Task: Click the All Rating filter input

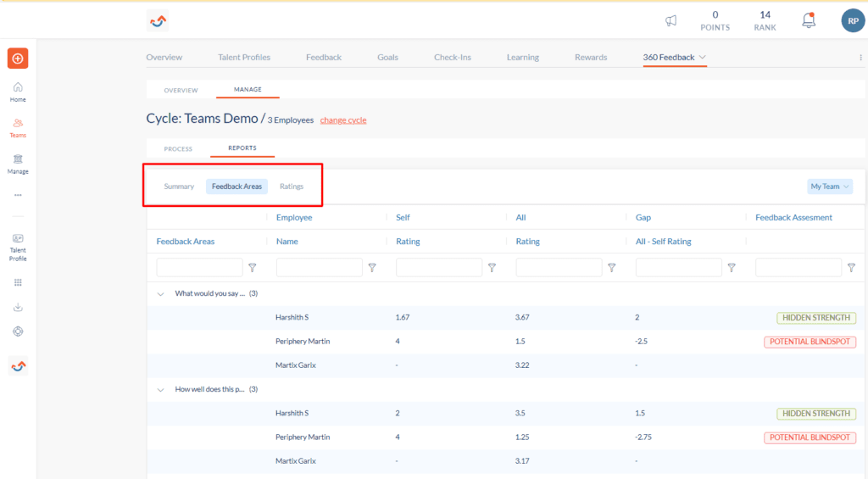Action: tap(559, 267)
